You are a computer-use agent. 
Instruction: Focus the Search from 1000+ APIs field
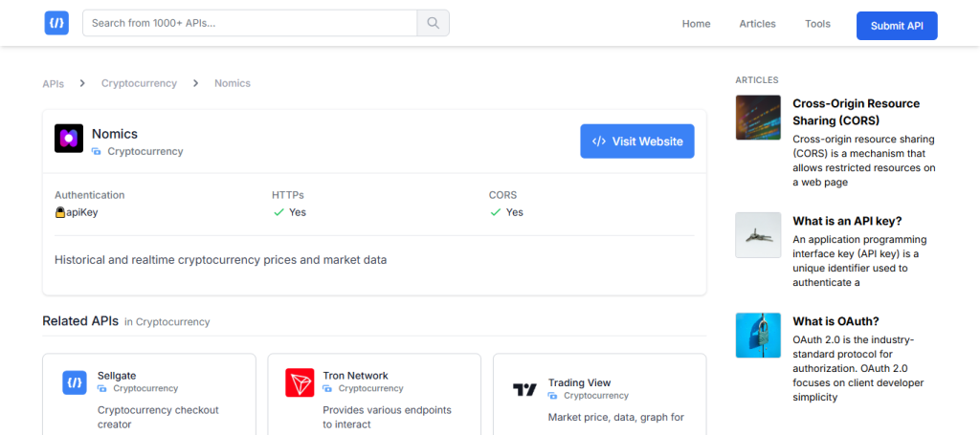click(x=250, y=23)
